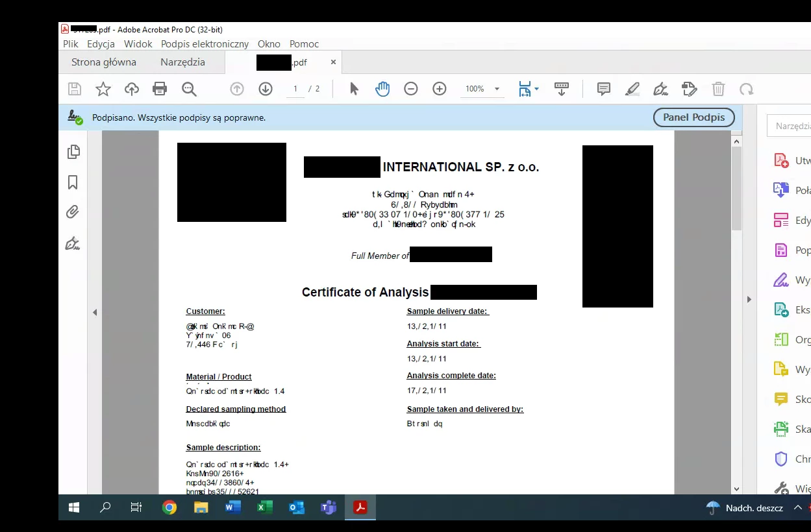The width and height of the screenshot is (811, 532).
Task: Choose the Selection arrow tool
Action: 354,89
